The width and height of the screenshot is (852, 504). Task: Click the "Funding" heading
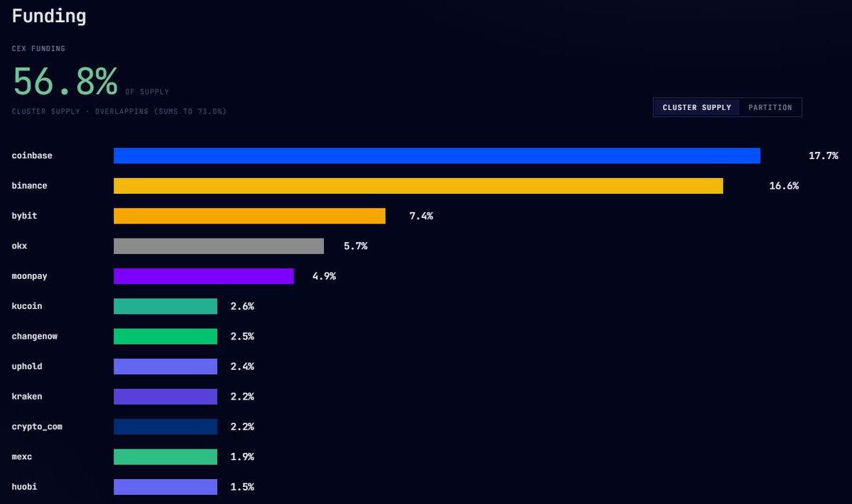click(x=49, y=16)
